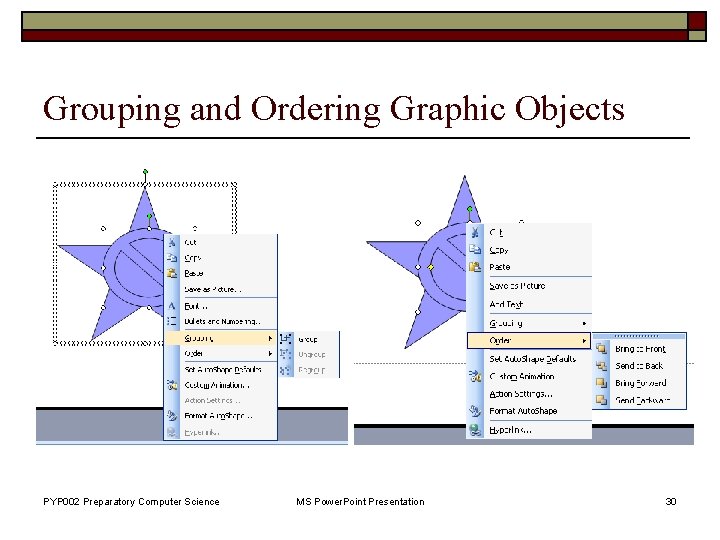Click the slide number '30'
The height and width of the screenshot is (540, 720).
671,501
